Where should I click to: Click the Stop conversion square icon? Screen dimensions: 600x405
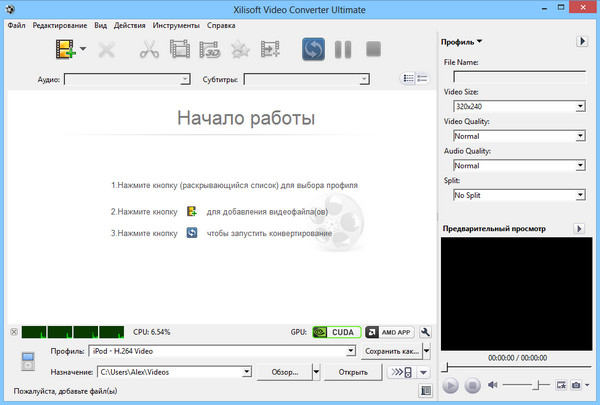click(374, 48)
